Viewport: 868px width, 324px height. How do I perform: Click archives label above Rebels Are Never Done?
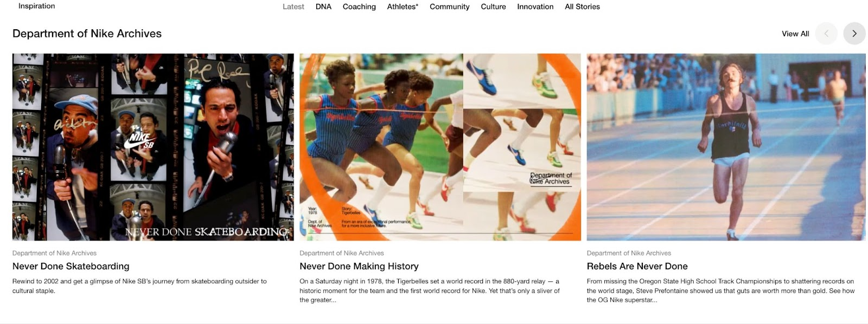[x=629, y=253]
